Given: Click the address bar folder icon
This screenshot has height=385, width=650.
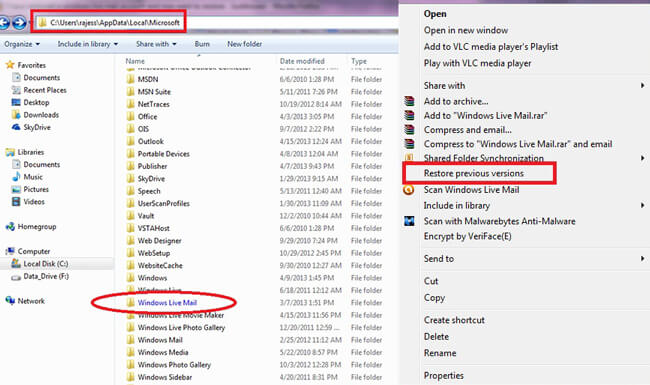Looking at the screenshot, I should tap(42, 23).
